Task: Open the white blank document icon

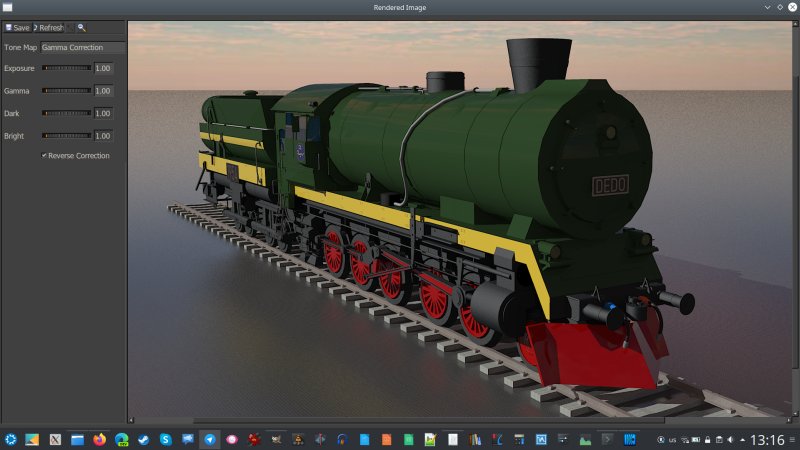Action: (x=453, y=439)
